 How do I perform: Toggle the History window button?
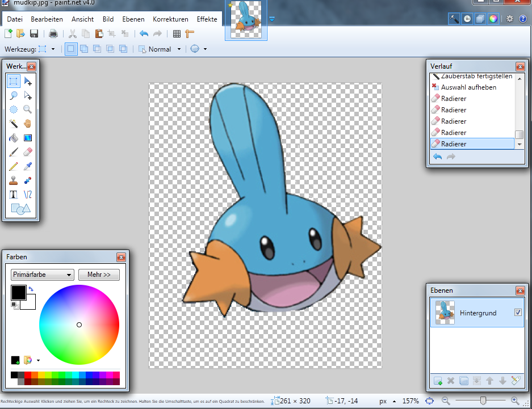(467, 19)
